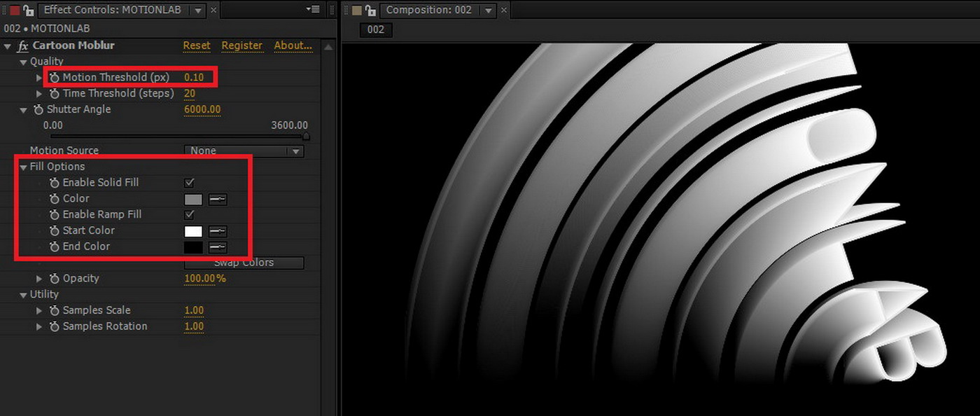
Task: Expand the Opacity property
Action: pyautogui.click(x=39, y=279)
